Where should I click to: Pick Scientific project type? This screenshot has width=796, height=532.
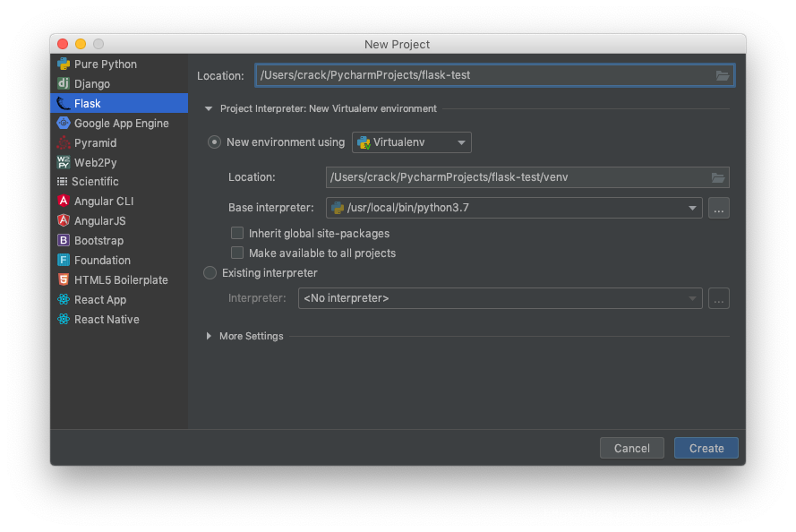pyautogui.click(x=119, y=182)
